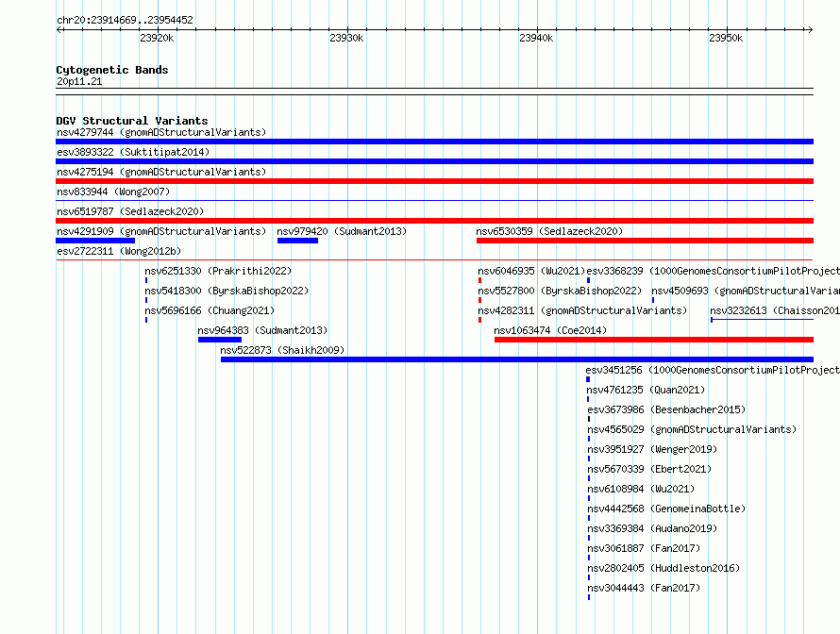
Task: Click the blue bar under nsv964383
Action: point(220,340)
